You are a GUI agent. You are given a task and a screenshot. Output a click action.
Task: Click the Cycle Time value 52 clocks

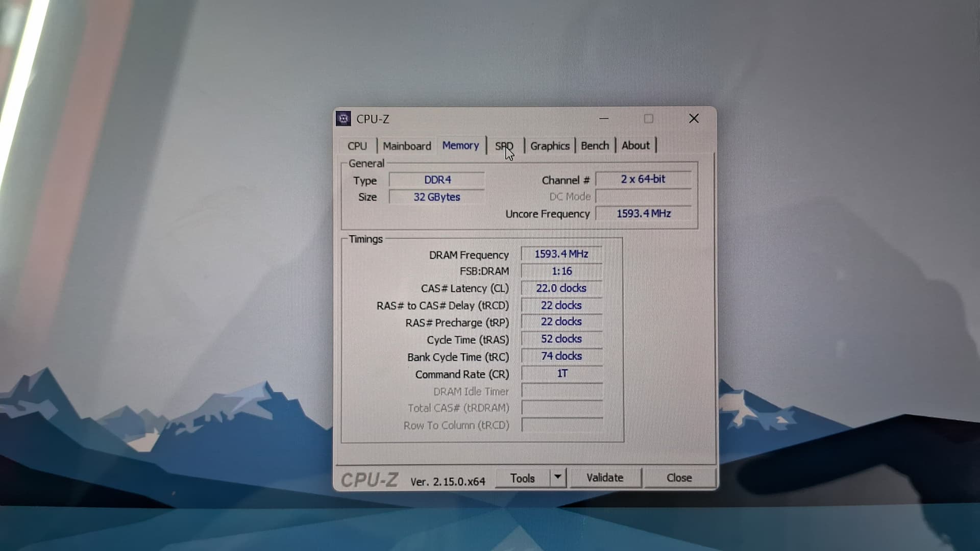tap(561, 339)
